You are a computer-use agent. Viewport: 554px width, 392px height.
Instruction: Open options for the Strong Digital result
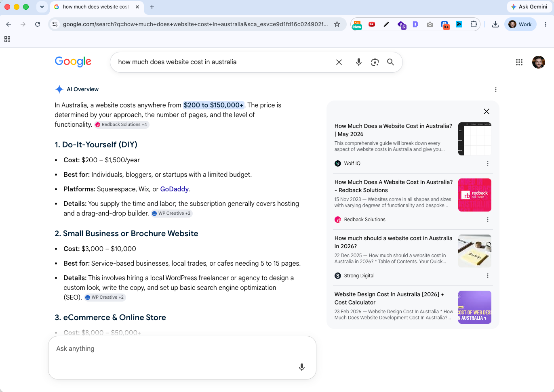[488, 276]
